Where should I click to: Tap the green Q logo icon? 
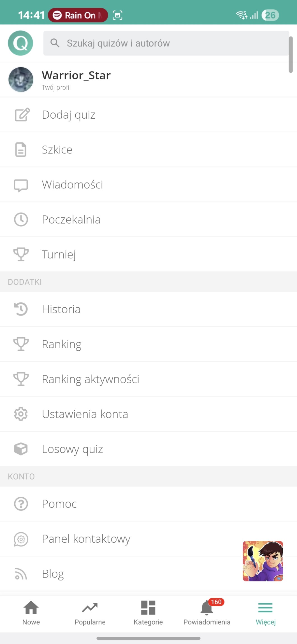[x=20, y=43]
